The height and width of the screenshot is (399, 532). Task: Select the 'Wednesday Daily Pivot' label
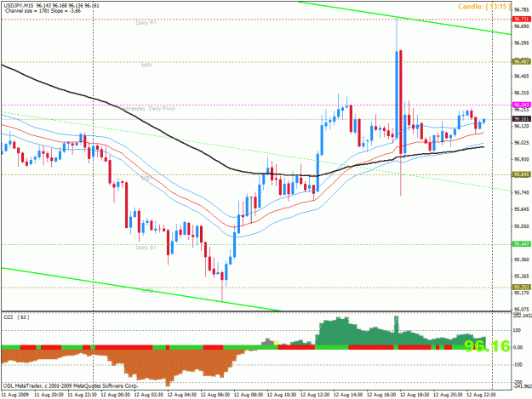[146, 109]
